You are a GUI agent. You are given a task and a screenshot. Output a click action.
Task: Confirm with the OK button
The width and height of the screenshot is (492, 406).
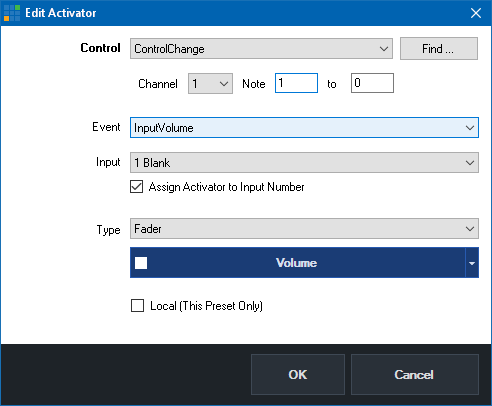[298, 374]
